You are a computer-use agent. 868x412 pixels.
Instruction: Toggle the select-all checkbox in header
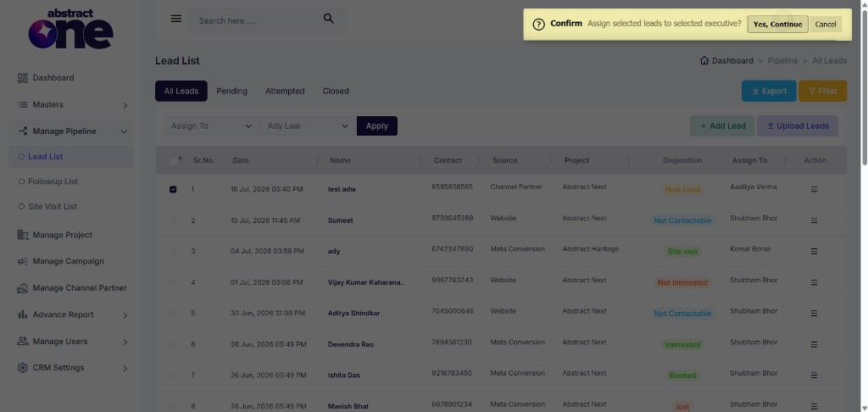pyautogui.click(x=173, y=162)
